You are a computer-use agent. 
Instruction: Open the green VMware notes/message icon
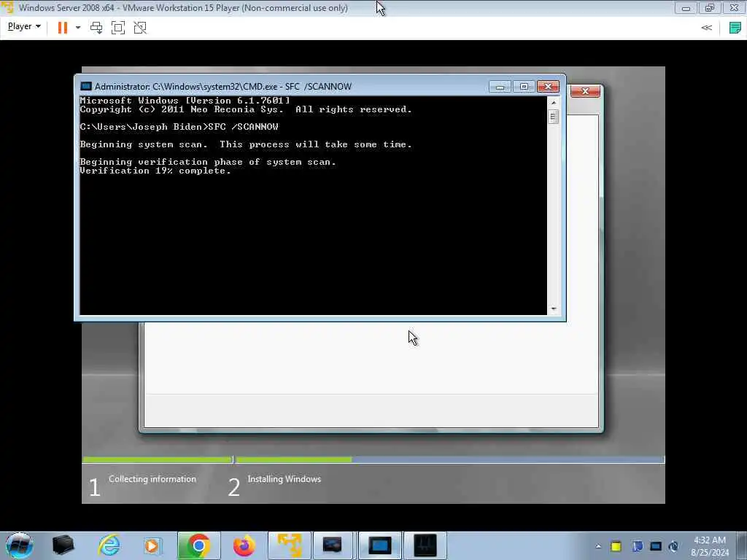[x=735, y=28]
